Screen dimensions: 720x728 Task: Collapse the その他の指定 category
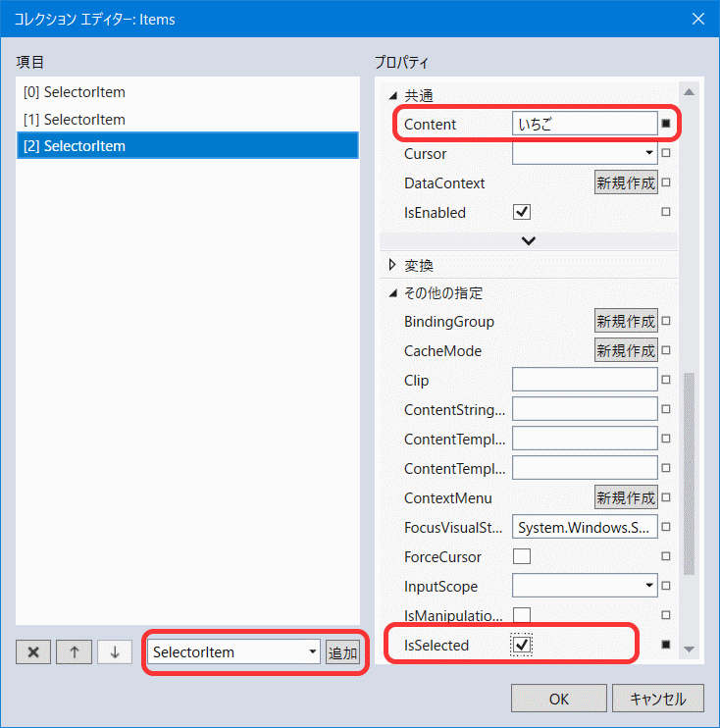(x=393, y=293)
